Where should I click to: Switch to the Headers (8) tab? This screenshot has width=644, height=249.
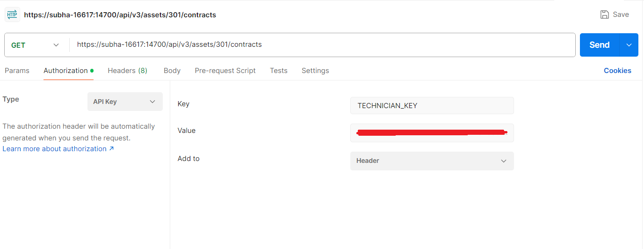[127, 71]
